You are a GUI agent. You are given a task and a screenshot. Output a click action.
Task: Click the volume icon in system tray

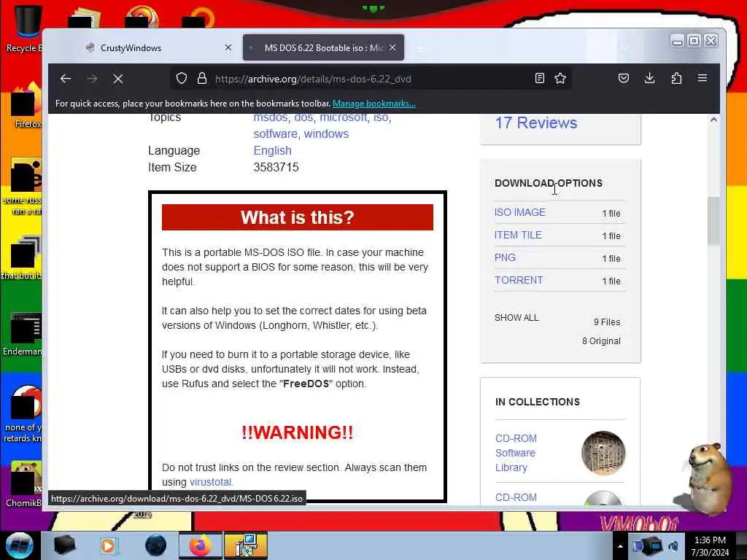click(x=673, y=545)
